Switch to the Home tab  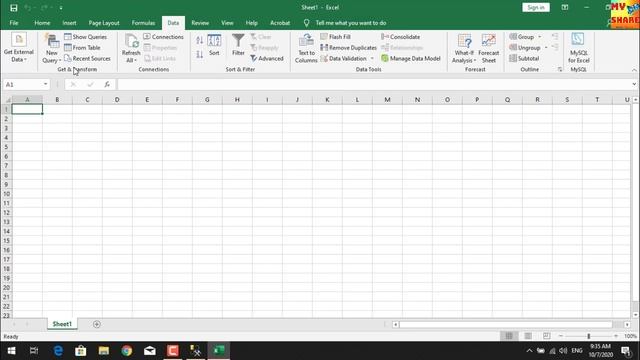pos(42,23)
